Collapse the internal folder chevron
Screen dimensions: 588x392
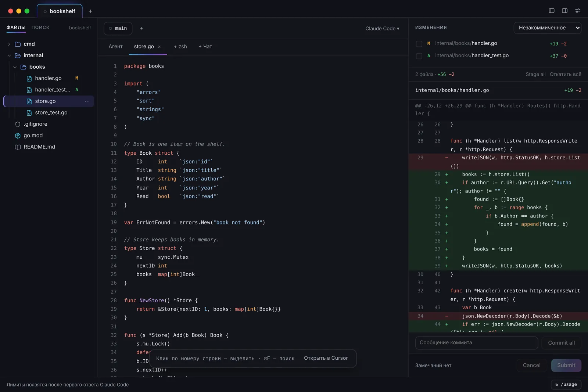tap(9, 55)
